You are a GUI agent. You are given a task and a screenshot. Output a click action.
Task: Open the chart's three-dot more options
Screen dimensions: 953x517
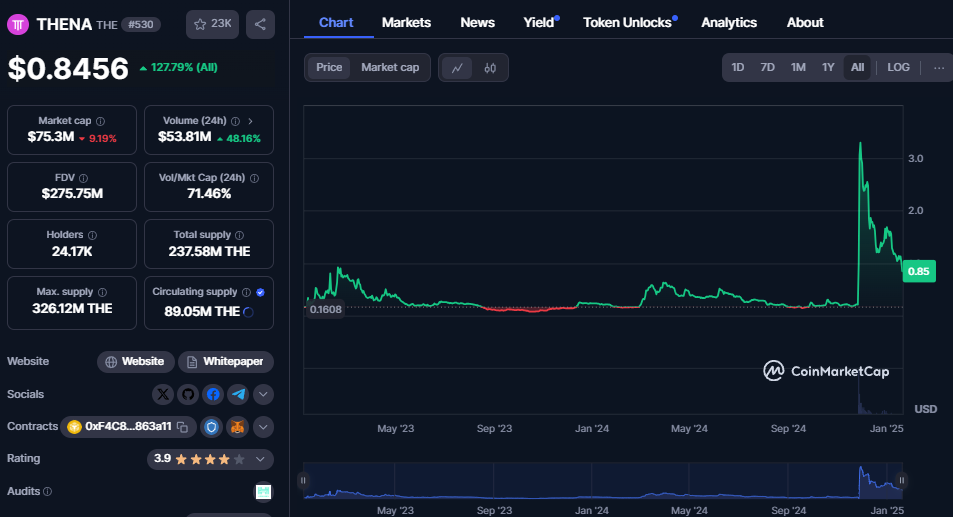click(x=939, y=67)
